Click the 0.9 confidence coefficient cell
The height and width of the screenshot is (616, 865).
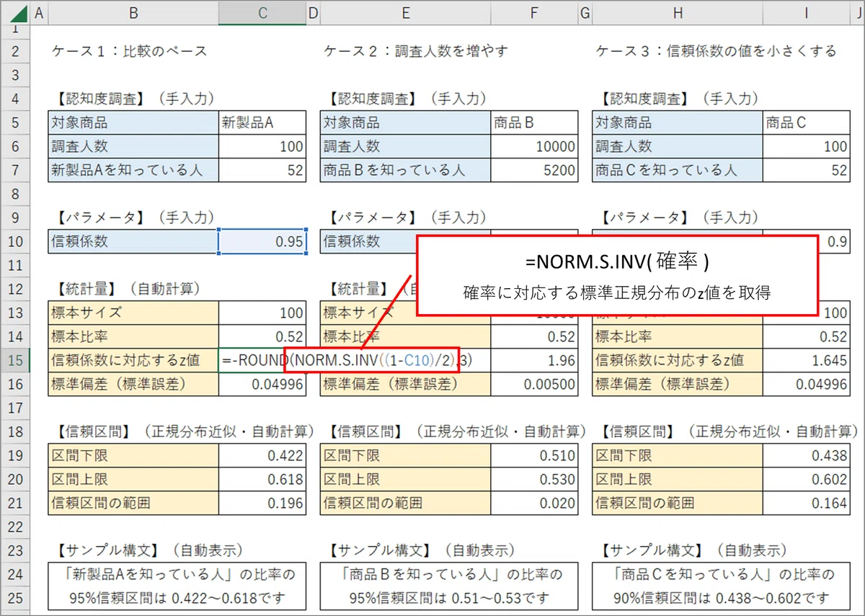pos(835,242)
